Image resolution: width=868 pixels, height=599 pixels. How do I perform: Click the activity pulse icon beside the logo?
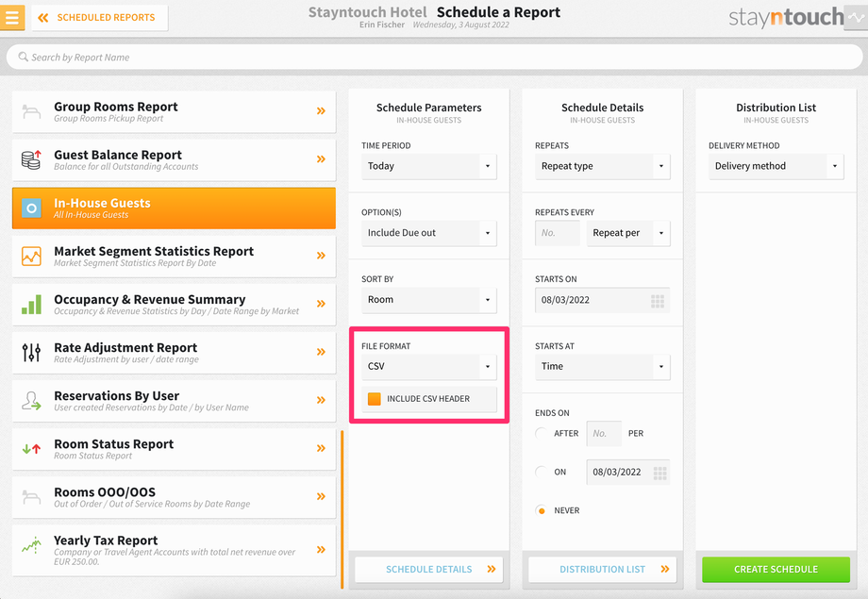(x=856, y=18)
